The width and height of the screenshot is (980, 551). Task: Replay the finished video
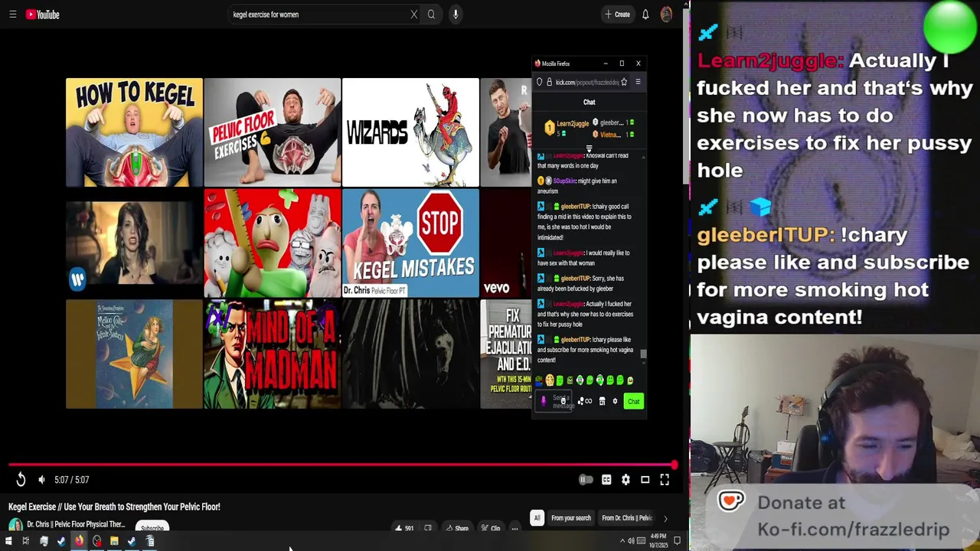[x=21, y=480]
